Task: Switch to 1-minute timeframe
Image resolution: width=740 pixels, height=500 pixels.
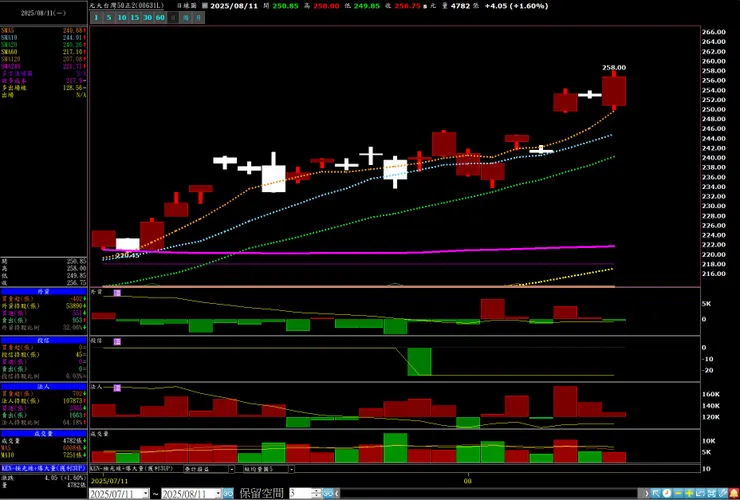Action: click(x=96, y=17)
